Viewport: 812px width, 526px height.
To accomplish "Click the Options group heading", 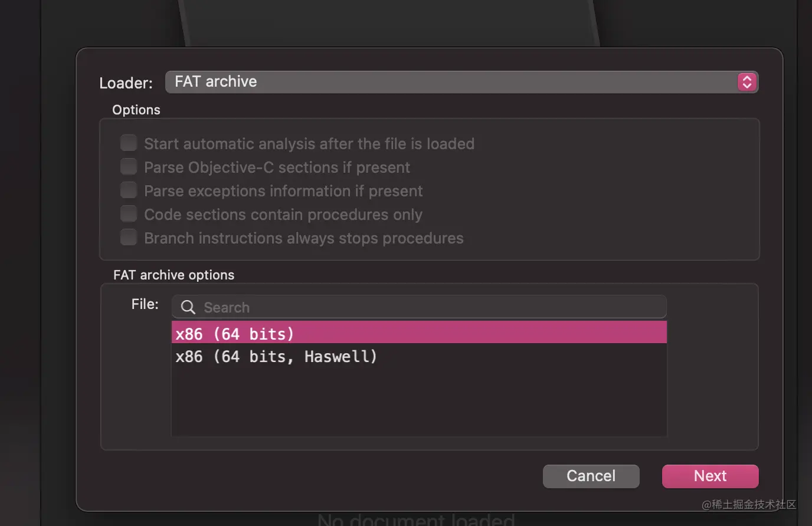I will (x=136, y=110).
